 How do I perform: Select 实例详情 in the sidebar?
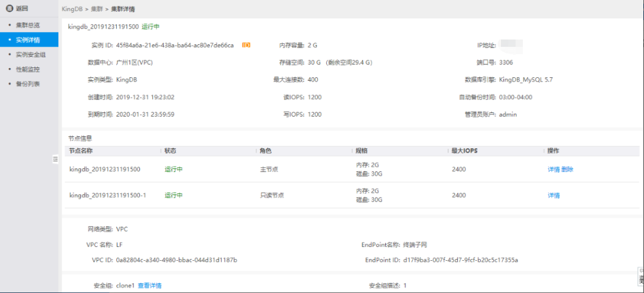27,40
